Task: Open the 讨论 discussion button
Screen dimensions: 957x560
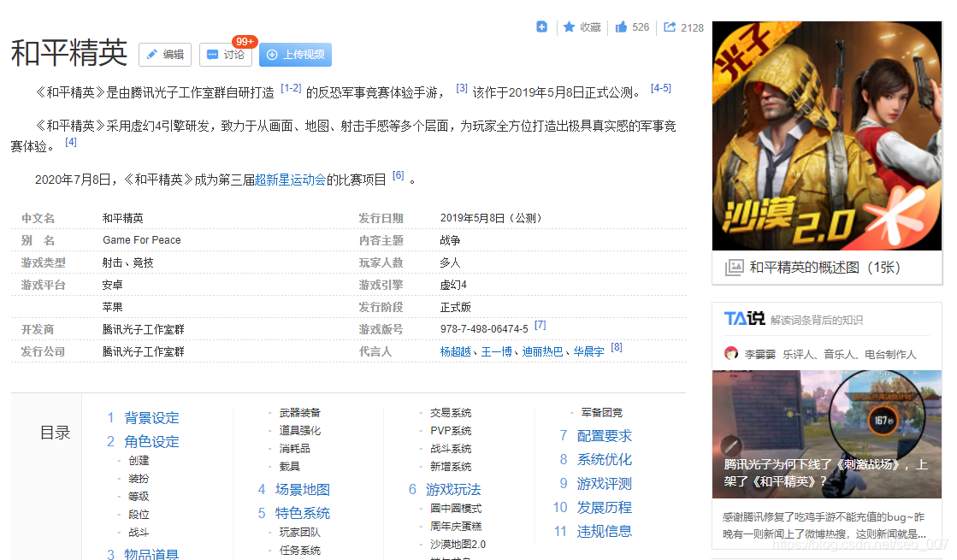Action: tap(226, 55)
